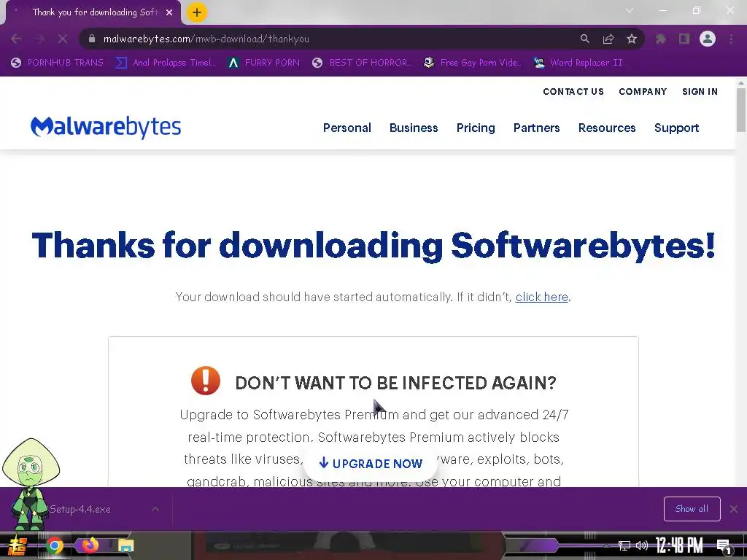747x560 pixels.
Task: Show hidden tray icons chevron
Action: point(606,545)
